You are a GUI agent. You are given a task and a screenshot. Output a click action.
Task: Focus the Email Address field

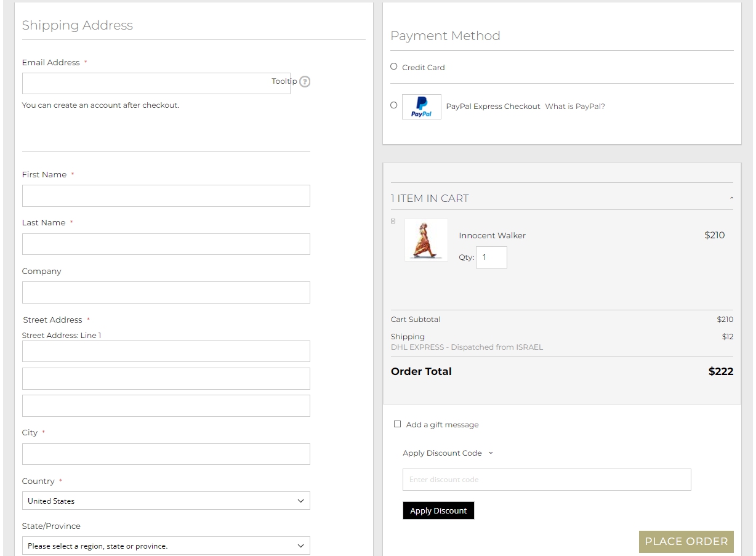click(156, 84)
